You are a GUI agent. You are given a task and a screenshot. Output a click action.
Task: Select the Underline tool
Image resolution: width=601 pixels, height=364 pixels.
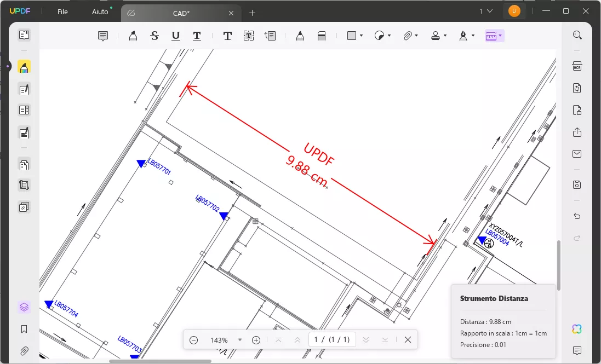click(x=175, y=36)
